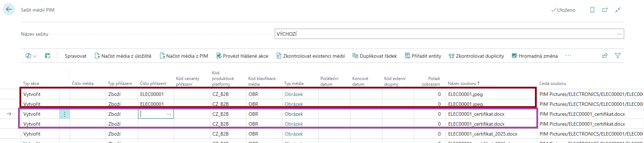Show more toolbar actions ellipsis
The width and height of the screenshot is (644, 143).
pos(568,56)
